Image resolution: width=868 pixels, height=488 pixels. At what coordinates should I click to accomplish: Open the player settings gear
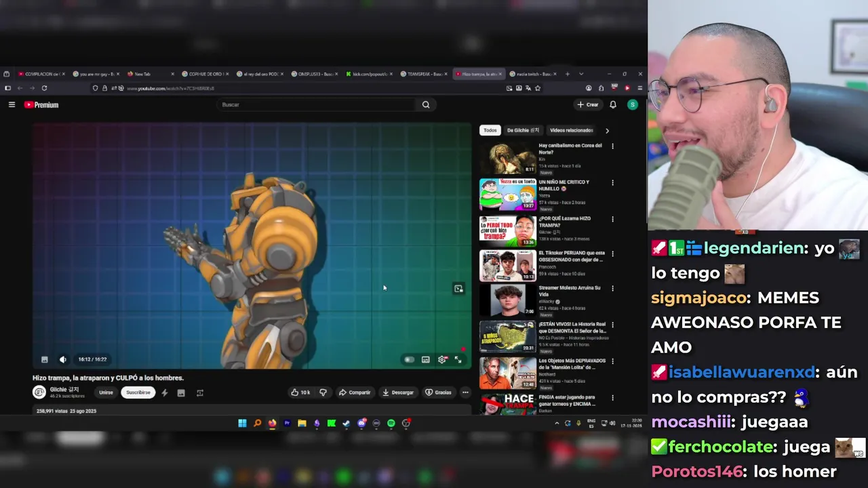pos(442,360)
